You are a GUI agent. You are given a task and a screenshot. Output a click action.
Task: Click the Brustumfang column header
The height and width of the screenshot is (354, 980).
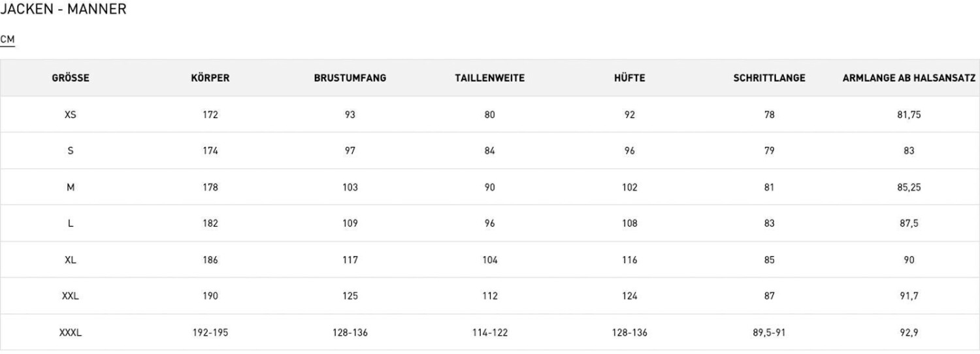click(x=350, y=78)
